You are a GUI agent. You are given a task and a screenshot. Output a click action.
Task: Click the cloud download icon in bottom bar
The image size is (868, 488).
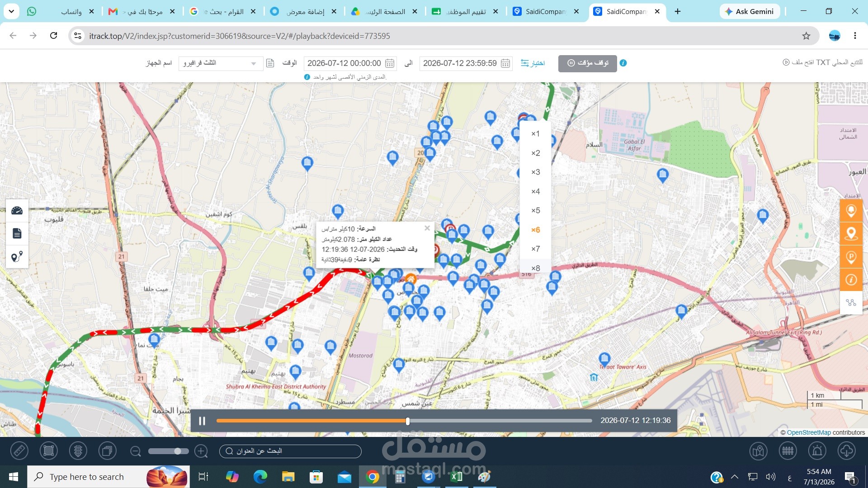pos(846,451)
